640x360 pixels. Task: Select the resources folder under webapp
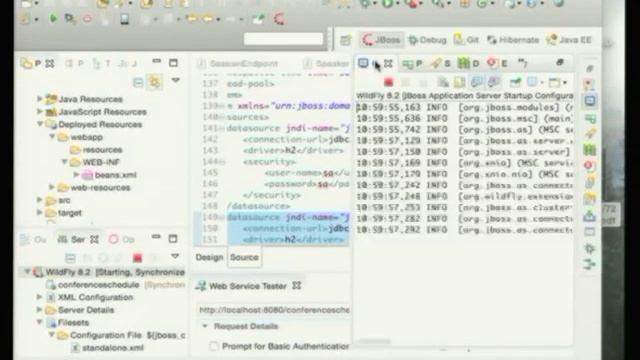click(x=96, y=149)
